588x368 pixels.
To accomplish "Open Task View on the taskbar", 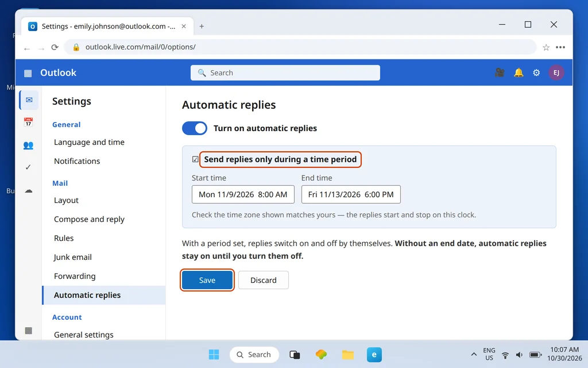I will (x=295, y=354).
